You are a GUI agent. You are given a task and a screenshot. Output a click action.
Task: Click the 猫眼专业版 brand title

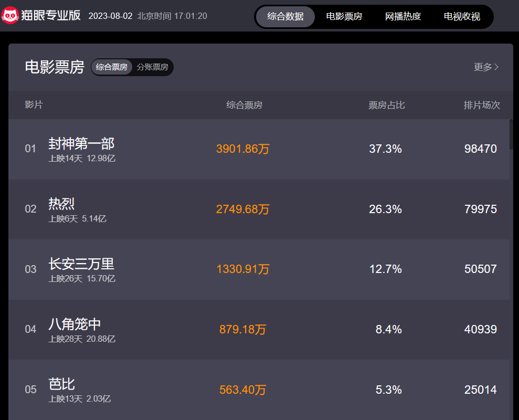point(51,15)
